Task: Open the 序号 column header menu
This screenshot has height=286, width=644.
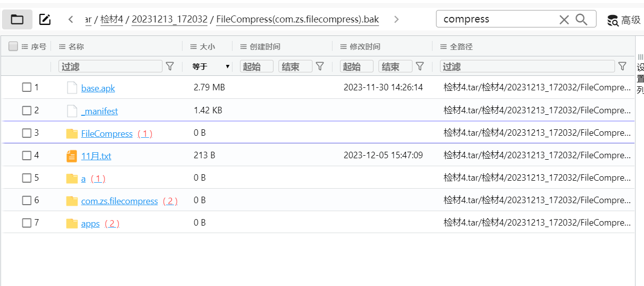Action: (x=24, y=46)
